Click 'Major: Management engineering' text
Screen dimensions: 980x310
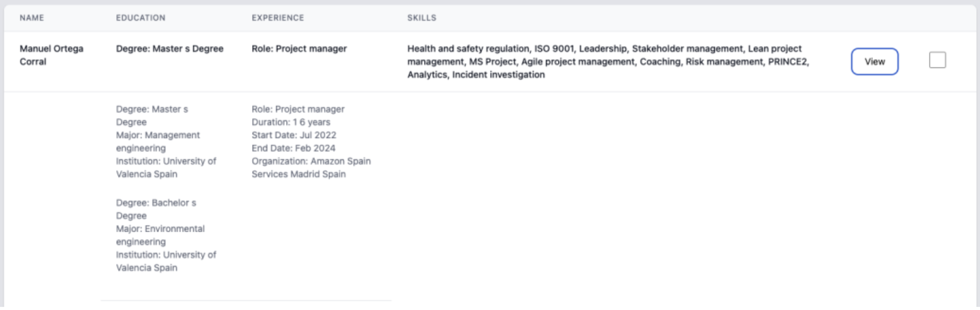pyautogui.click(x=158, y=141)
